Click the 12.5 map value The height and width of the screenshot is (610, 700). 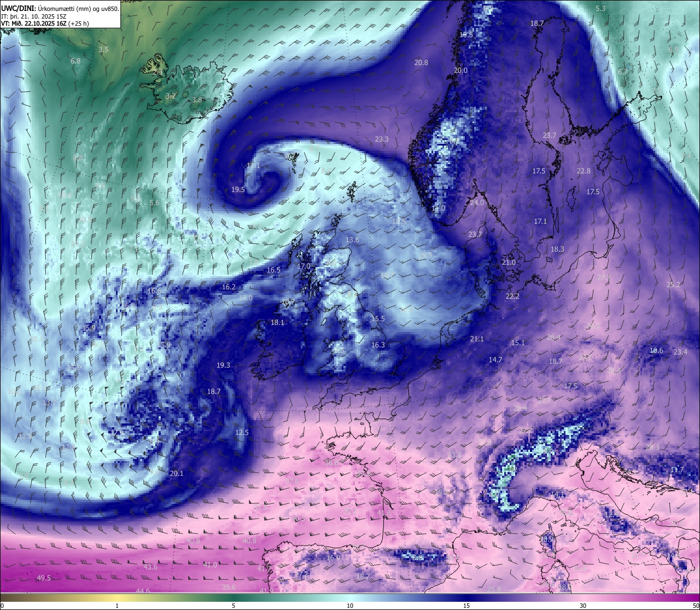(242, 432)
